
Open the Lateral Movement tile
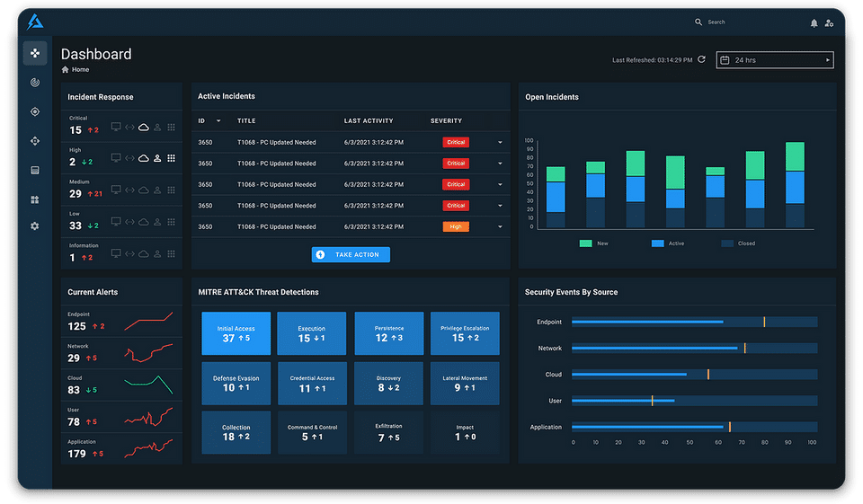pos(465,384)
